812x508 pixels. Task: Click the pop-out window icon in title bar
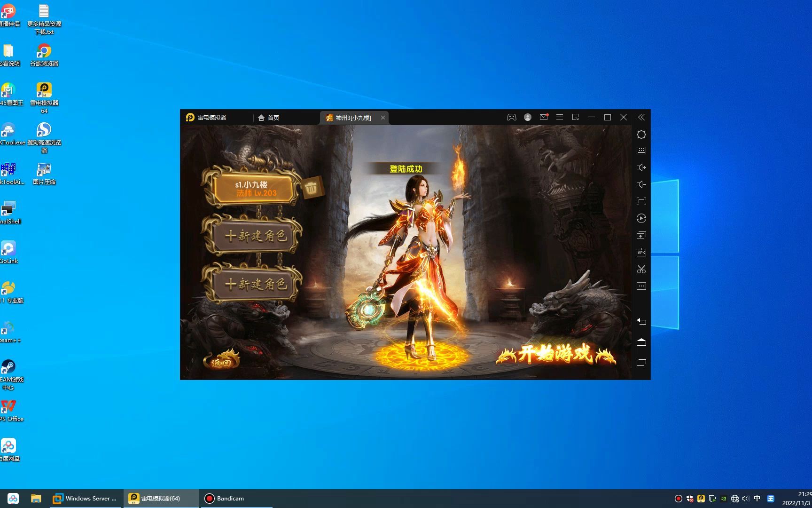tap(575, 117)
